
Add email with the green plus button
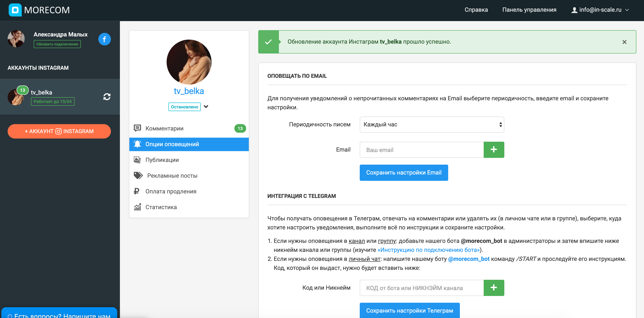pos(494,150)
